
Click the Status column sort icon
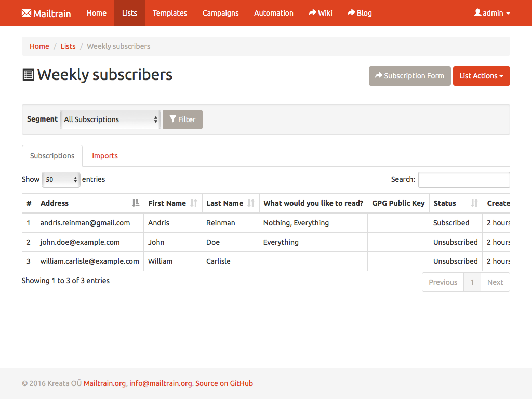pyautogui.click(x=474, y=203)
